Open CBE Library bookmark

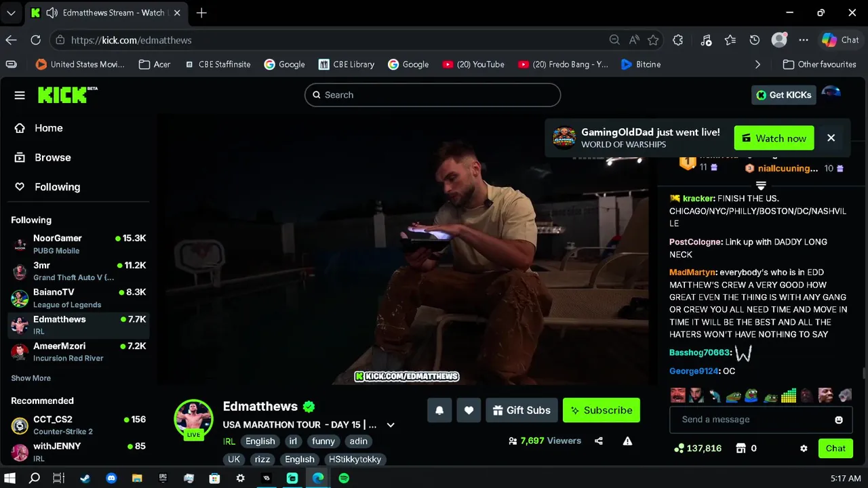[346, 64]
